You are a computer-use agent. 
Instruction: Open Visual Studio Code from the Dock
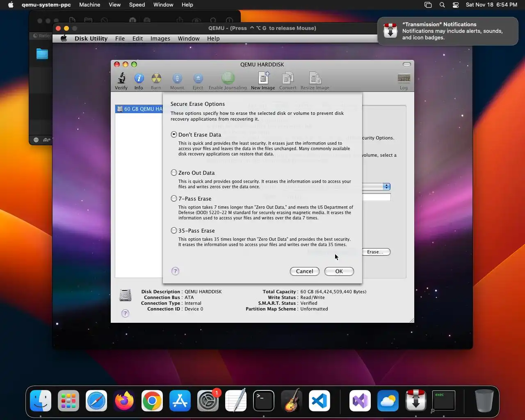point(320,401)
